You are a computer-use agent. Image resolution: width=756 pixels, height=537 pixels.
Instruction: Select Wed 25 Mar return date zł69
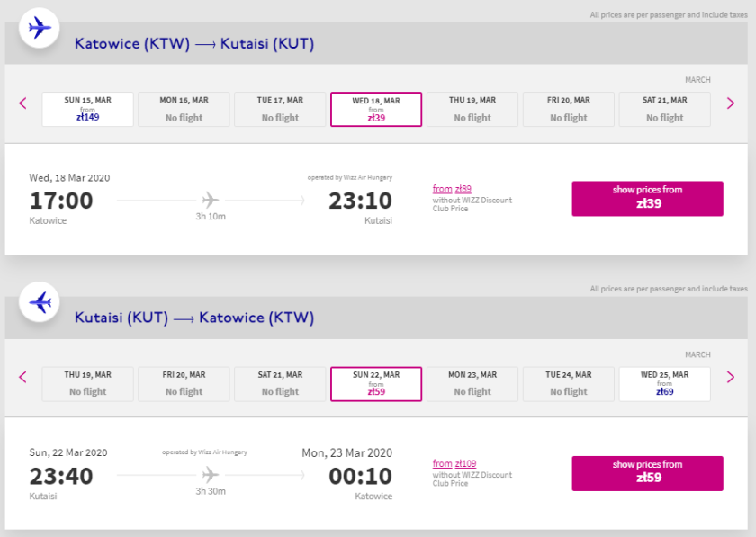(x=664, y=384)
